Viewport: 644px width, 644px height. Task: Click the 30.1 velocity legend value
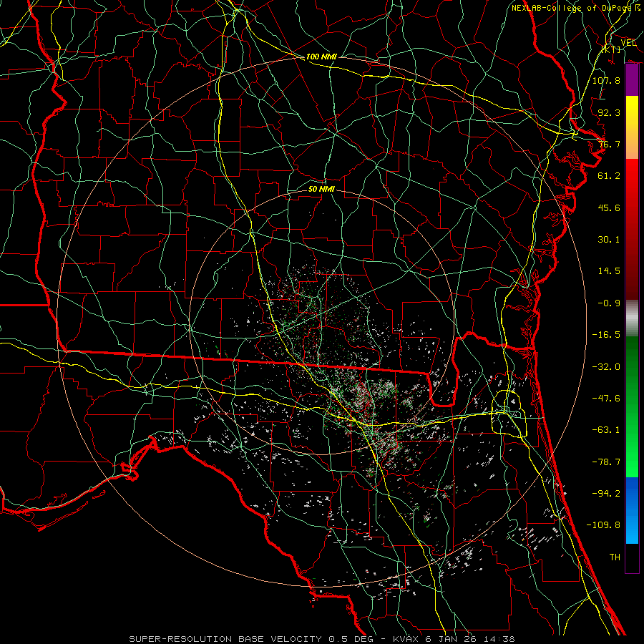click(609, 240)
